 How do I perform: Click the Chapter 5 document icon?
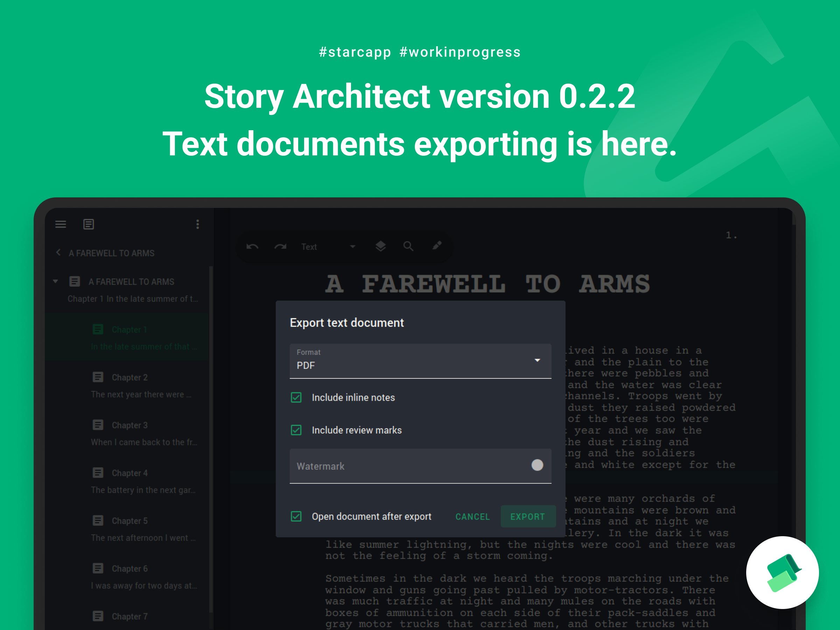[98, 521]
